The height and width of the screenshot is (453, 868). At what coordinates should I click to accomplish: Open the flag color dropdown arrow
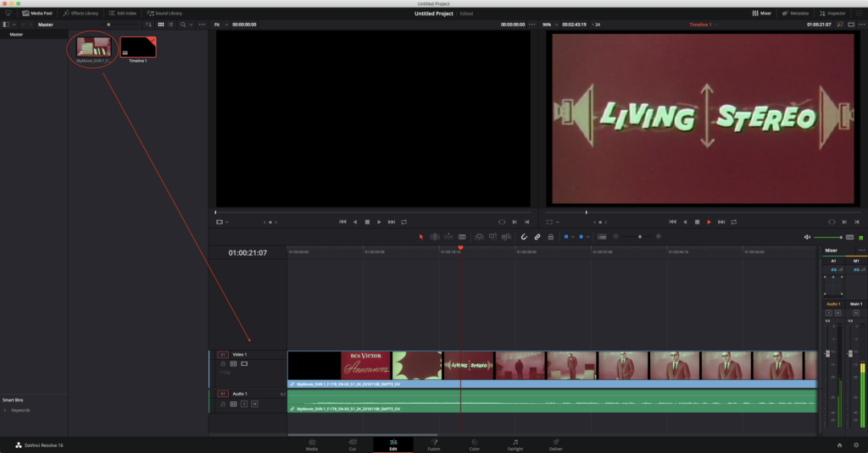pyautogui.click(x=572, y=237)
